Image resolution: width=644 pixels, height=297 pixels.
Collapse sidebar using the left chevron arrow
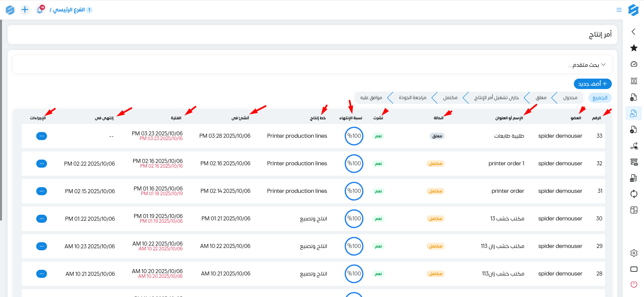(634, 32)
